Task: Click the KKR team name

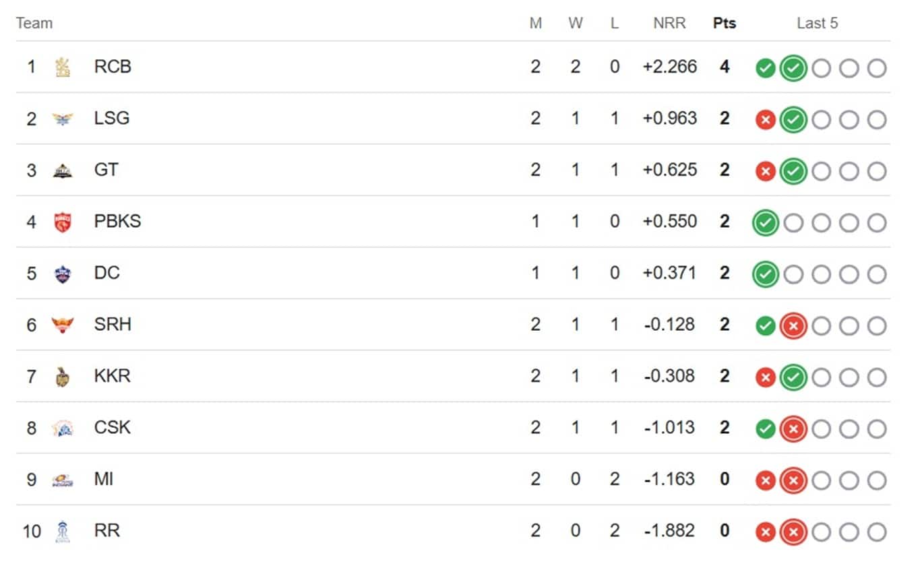Action: click(113, 376)
